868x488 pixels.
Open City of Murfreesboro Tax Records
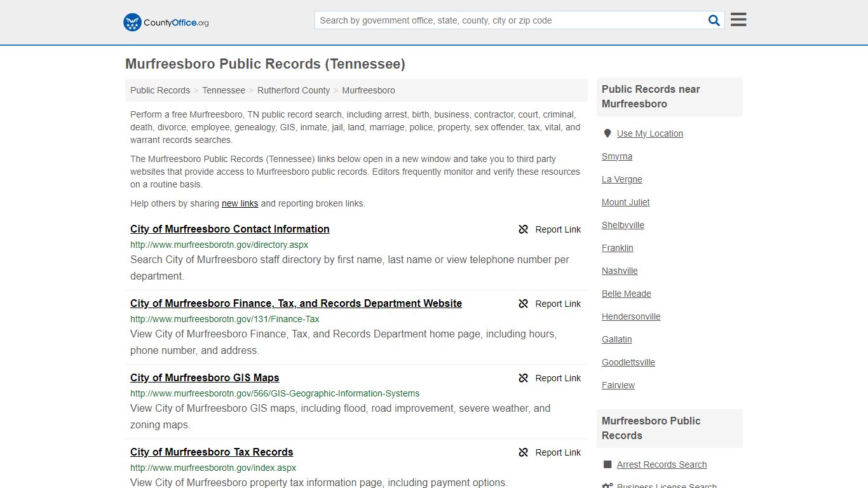click(x=212, y=452)
